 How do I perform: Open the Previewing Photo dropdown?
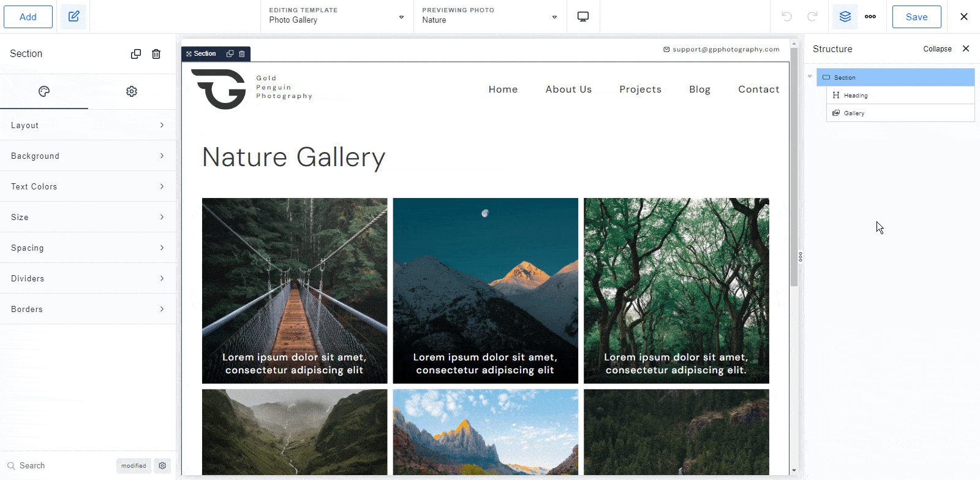pos(489,17)
